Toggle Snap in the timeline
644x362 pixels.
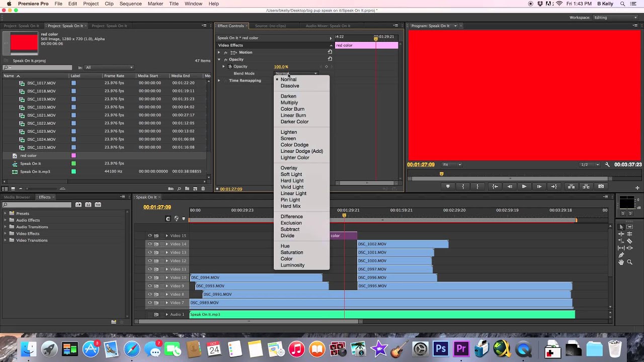point(168,219)
